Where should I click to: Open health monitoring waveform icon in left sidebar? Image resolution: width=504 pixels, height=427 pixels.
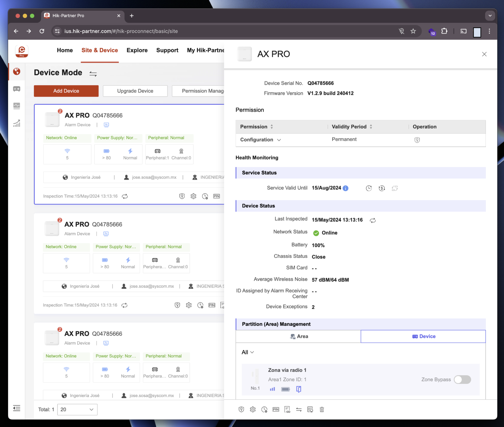coord(17,106)
